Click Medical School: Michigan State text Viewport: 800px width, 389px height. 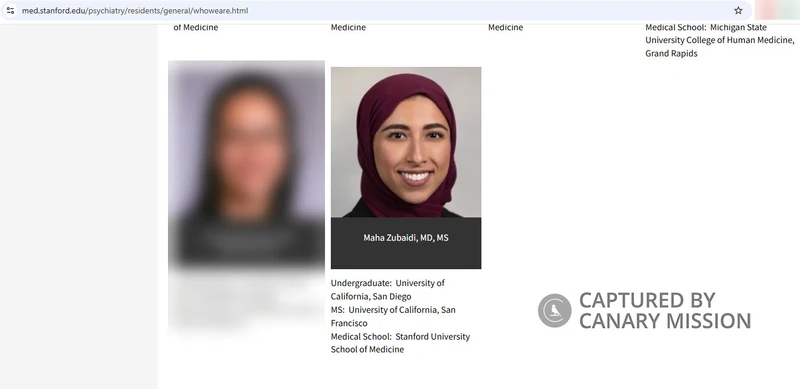tap(706, 28)
